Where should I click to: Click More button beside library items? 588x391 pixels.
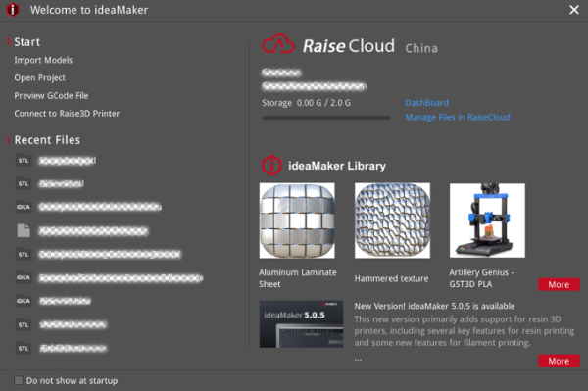click(559, 284)
